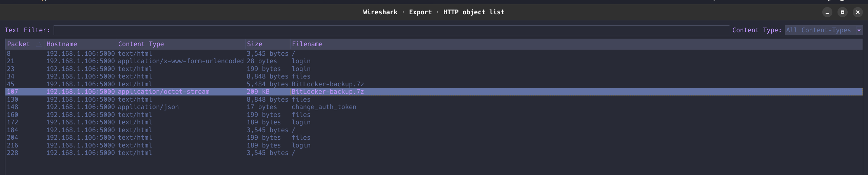Click the Content Type dropdown arrow
The image size is (868, 175).
coord(859,30)
